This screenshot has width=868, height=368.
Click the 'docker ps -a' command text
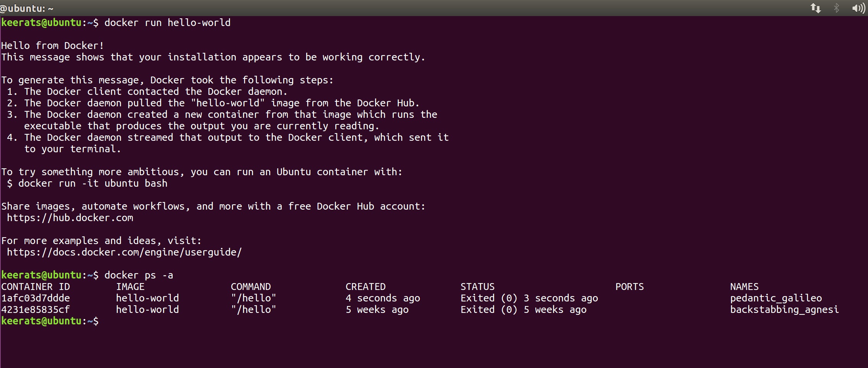point(139,275)
